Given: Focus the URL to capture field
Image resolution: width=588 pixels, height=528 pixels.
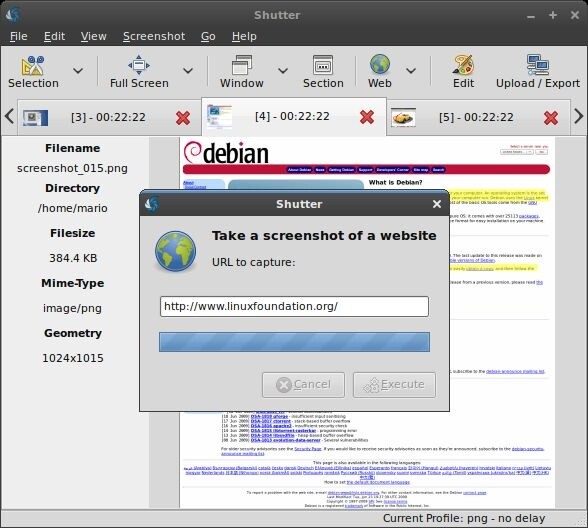Looking at the screenshot, I should 294,306.
